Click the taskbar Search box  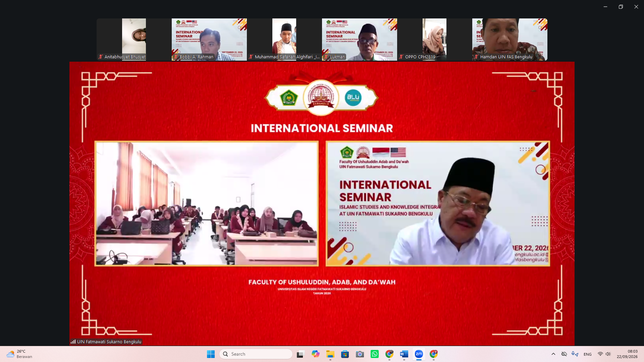(x=256, y=354)
